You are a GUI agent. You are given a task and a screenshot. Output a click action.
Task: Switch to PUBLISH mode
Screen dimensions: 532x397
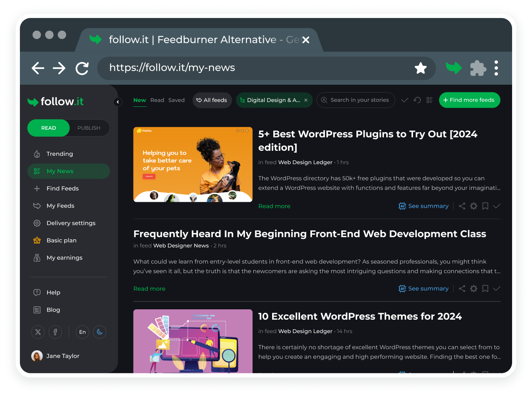(x=89, y=128)
